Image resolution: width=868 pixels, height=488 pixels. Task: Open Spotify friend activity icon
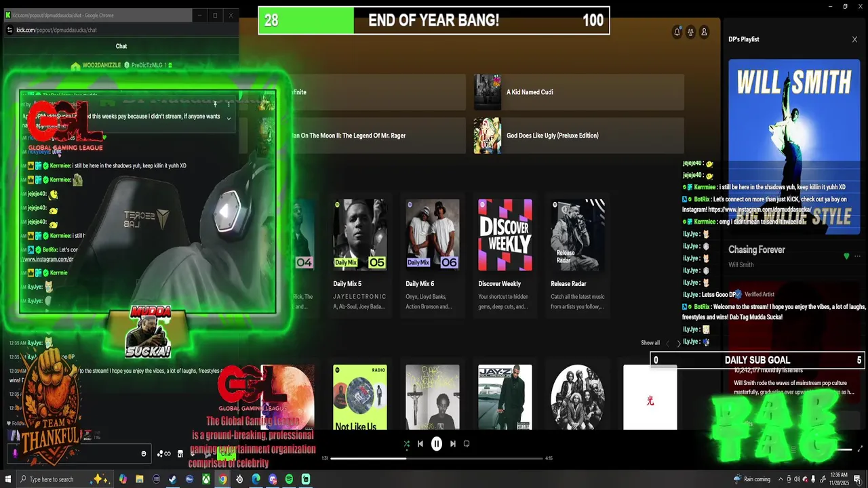pos(690,32)
